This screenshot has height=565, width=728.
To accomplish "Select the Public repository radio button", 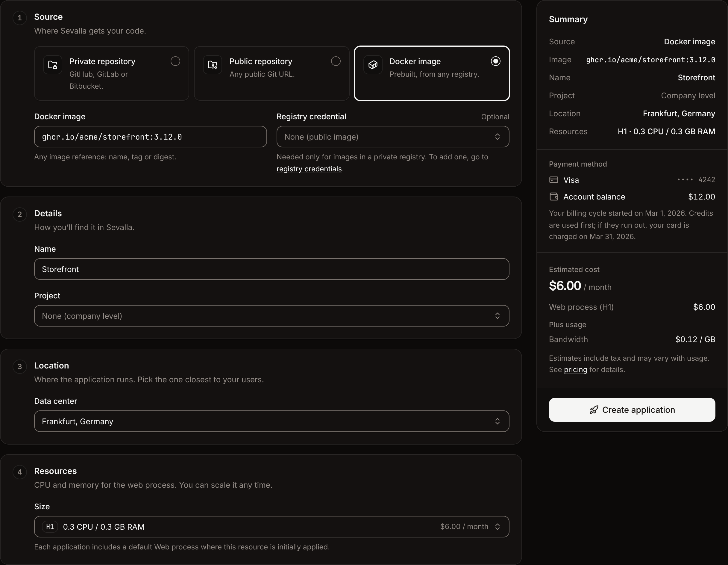I will (x=336, y=61).
